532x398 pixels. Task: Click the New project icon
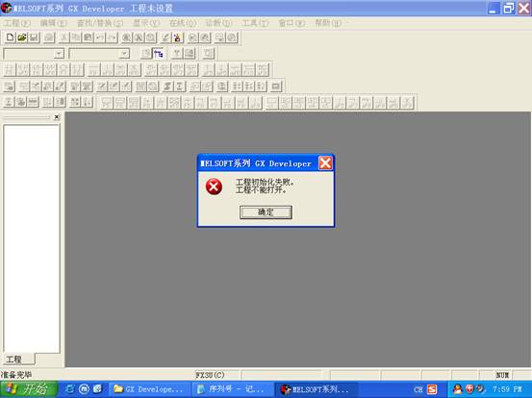point(11,37)
